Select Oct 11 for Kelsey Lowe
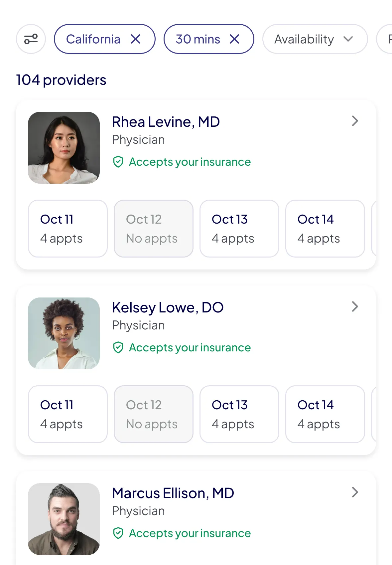The width and height of the screenshot is (392, 565). pos(68,414)
